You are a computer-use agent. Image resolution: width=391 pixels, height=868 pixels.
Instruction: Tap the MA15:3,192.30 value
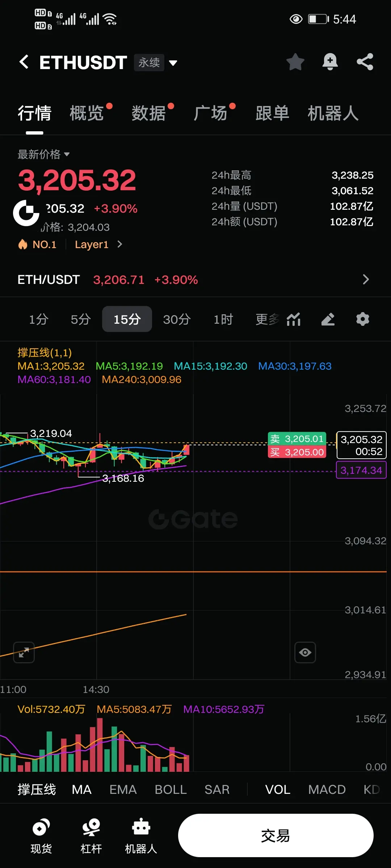point(210,366)
